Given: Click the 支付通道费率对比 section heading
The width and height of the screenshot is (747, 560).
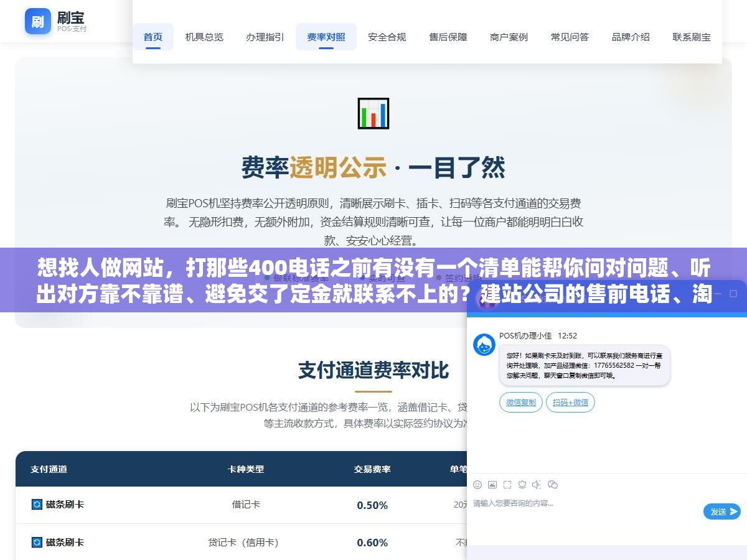Looking at the screenshot, I should (x=374, y=370).
